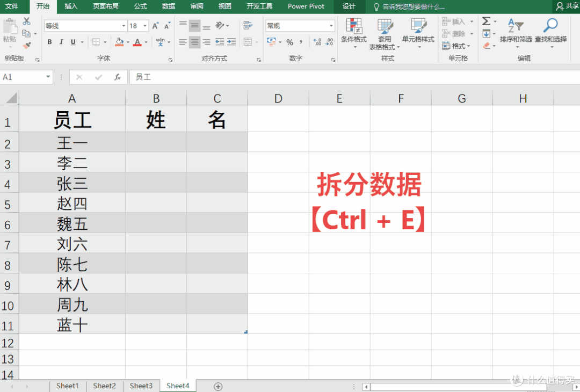Click 格式 cell format button
Screen dimensions: 580x392
(x=456, y=46)
